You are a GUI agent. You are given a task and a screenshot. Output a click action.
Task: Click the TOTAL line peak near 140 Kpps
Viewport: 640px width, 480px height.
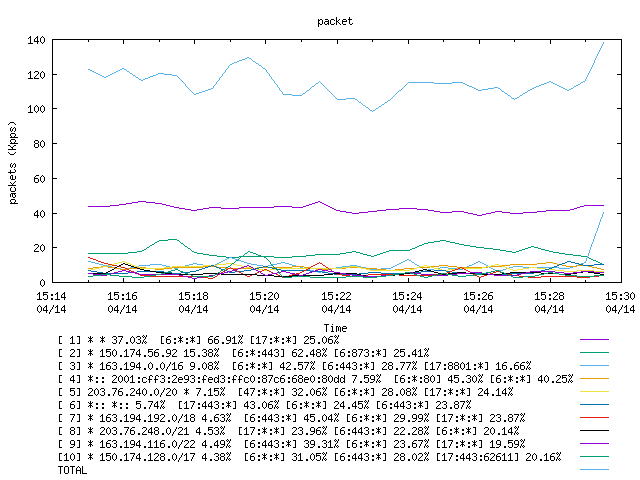603,42
